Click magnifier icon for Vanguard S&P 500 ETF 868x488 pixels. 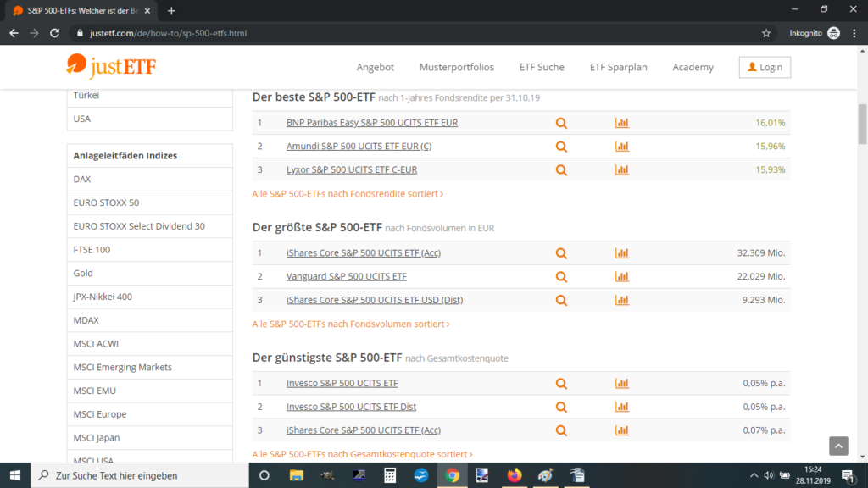click(x=561, y=277)
